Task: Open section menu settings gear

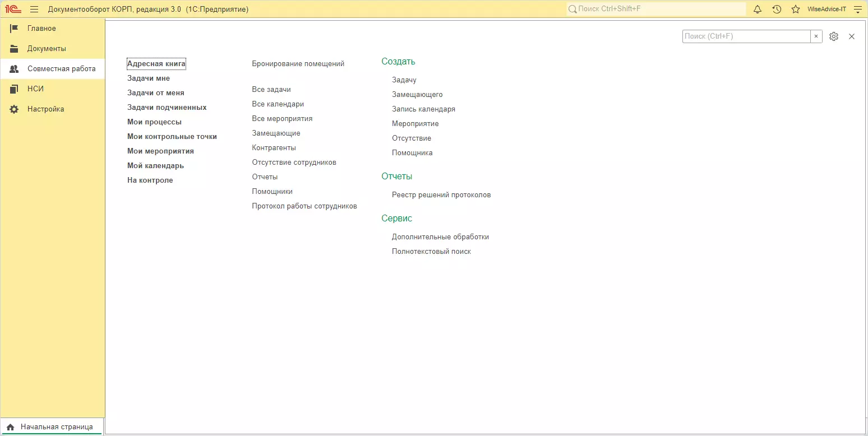Action: coord(834,36)
